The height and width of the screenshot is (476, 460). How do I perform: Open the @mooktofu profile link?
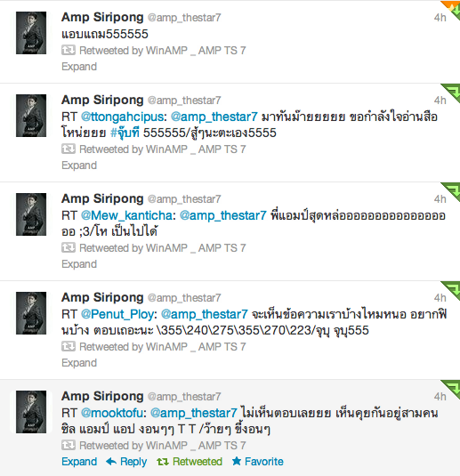(x=112, y=413)
